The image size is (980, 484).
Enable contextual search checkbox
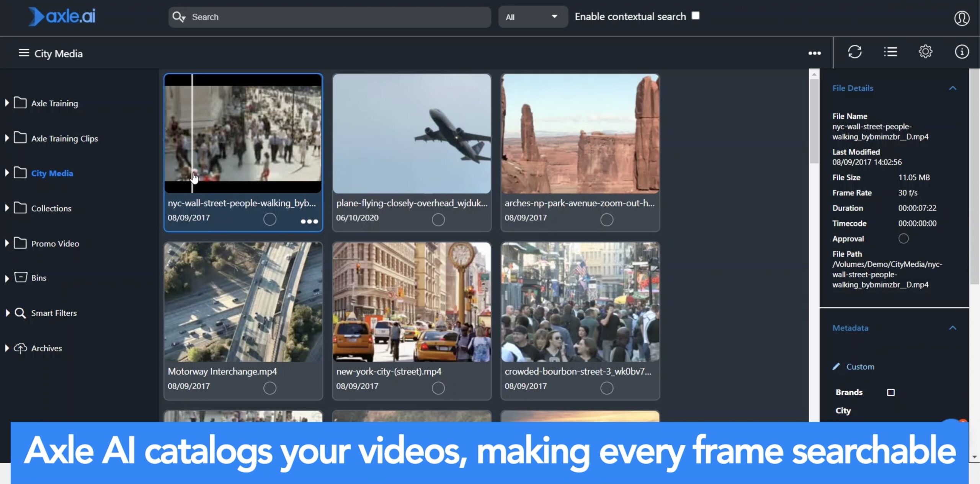[696, 16]
